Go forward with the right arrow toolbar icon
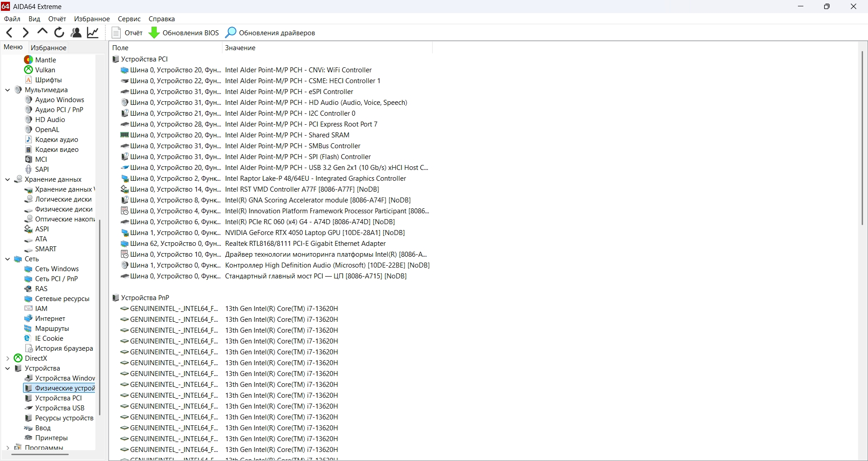The image size is (868, 461). coord(25,33)
